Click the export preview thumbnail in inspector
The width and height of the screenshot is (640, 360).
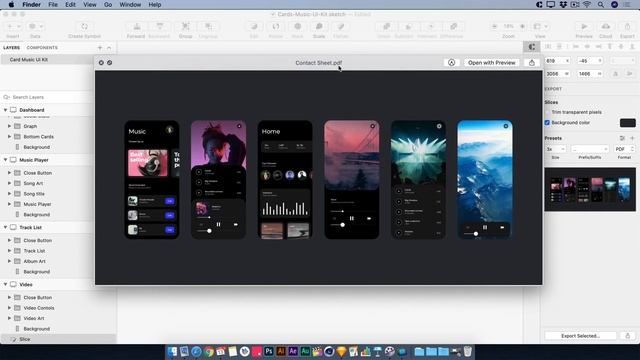pos(590,189)
